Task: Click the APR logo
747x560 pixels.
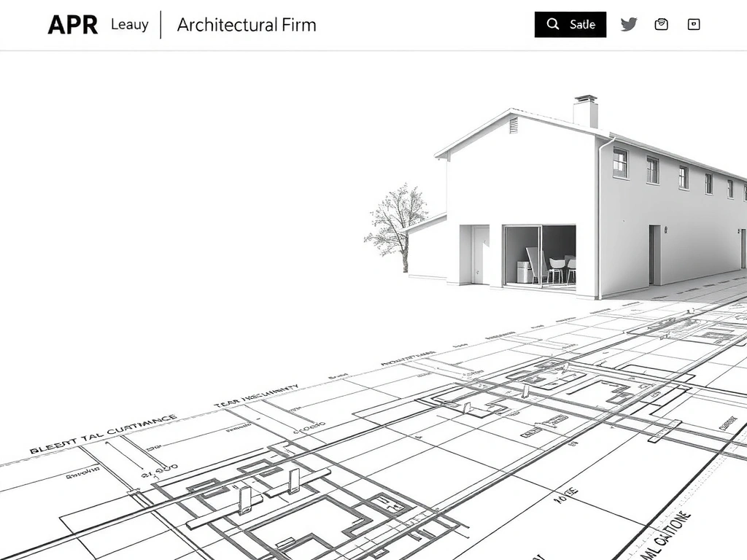Action: [x=73, y=24]
